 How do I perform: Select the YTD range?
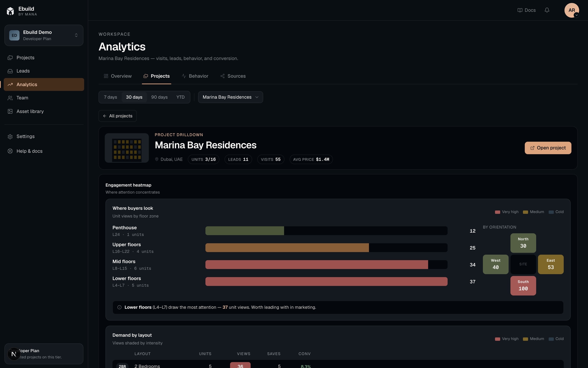click(x=181, y=97)
